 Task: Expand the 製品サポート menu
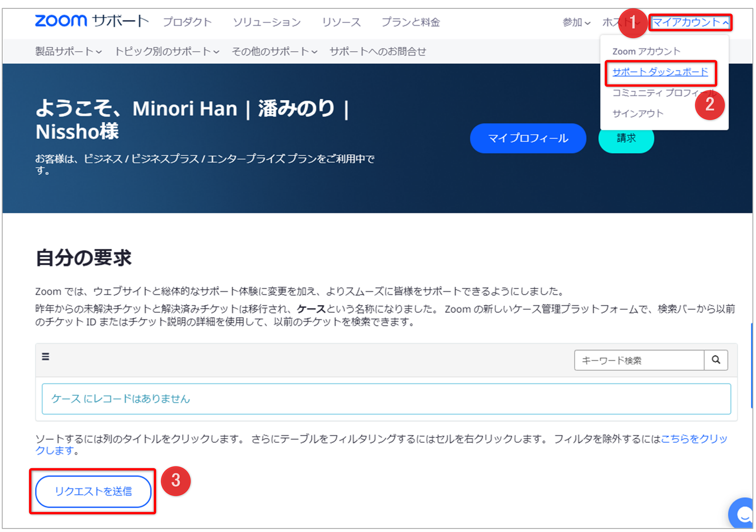click(x=68, y=51)
